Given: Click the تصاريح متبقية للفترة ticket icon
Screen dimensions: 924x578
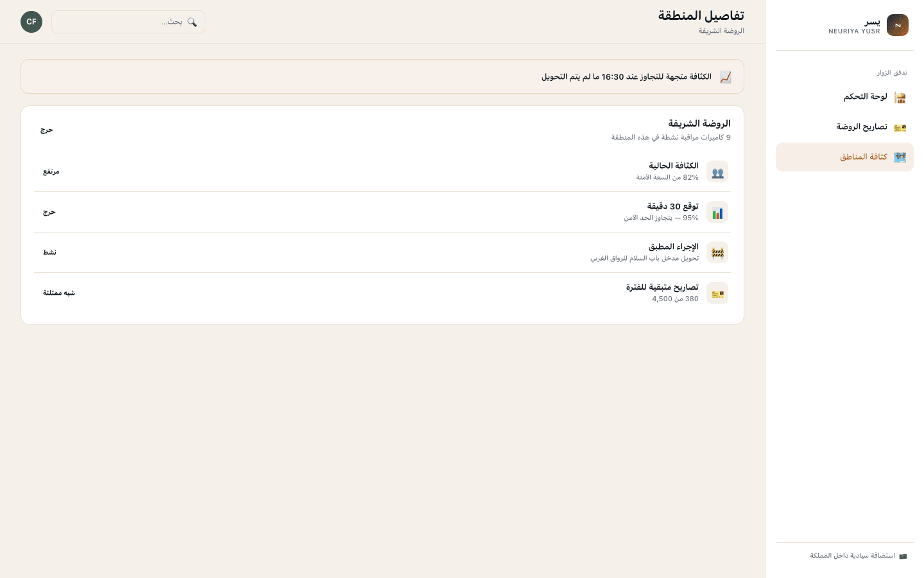Looking at the screenshot, I should pos(717,293).
